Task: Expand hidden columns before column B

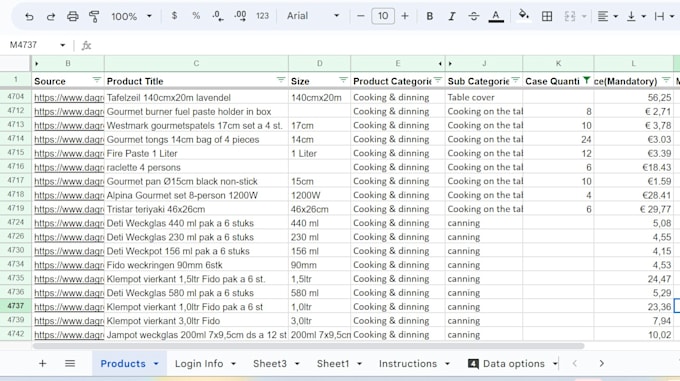Action: tap(37, 64)
